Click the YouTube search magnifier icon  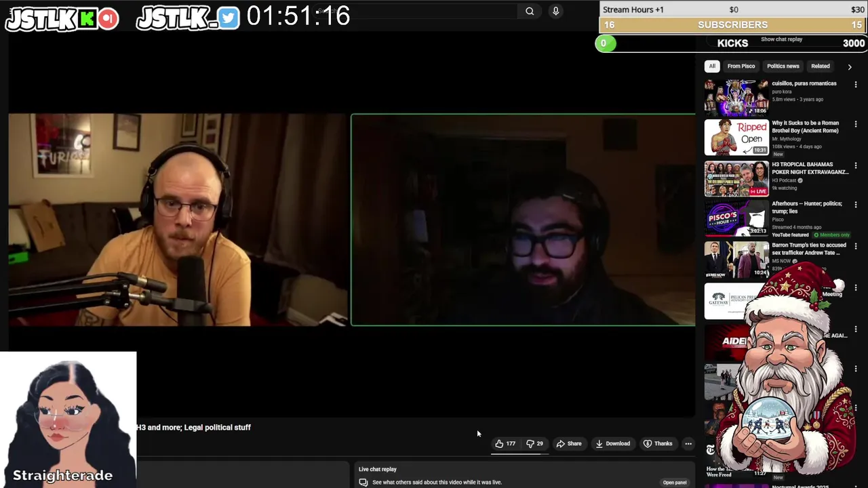(530, 11)
